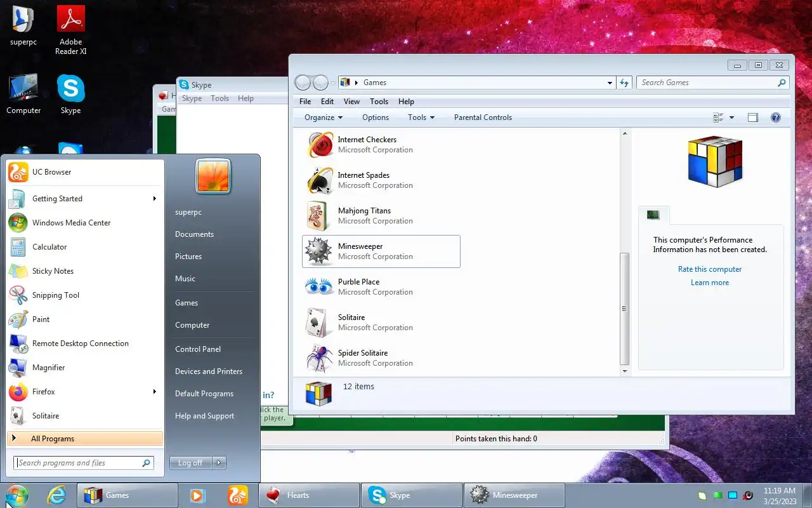
Task: Click Windows Media Player taskbar icon
Action: (197, 495)
